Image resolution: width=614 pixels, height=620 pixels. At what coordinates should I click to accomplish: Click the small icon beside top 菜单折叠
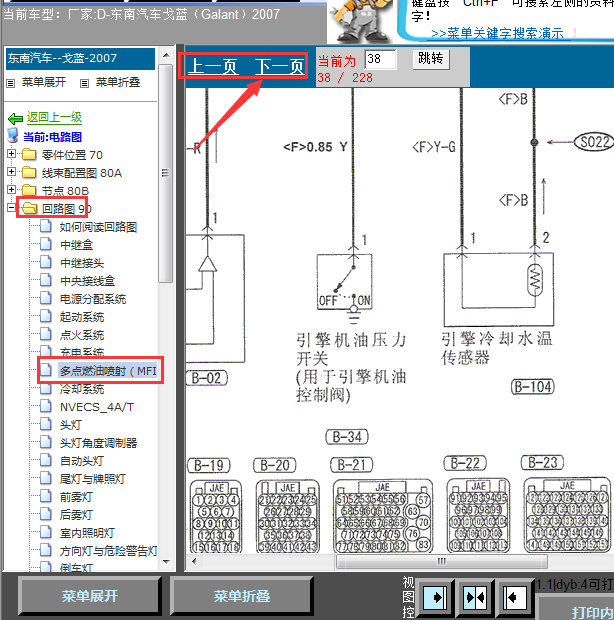click(84, 83)
